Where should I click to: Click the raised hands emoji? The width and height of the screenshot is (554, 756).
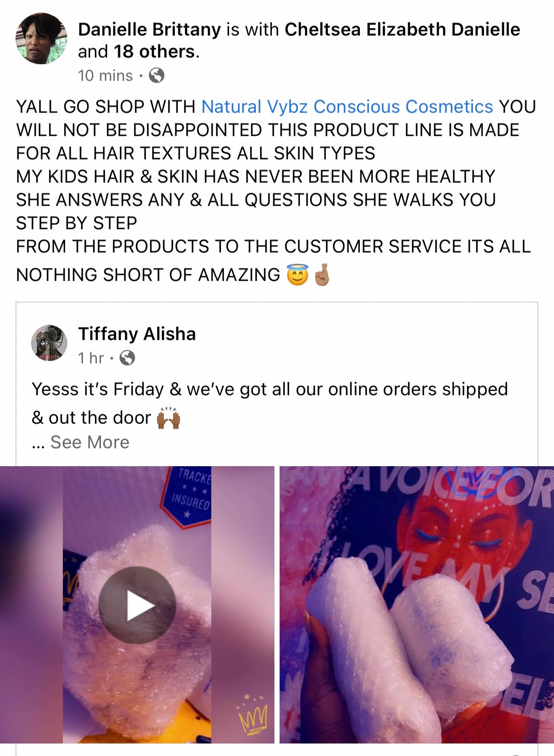[168, 417]
